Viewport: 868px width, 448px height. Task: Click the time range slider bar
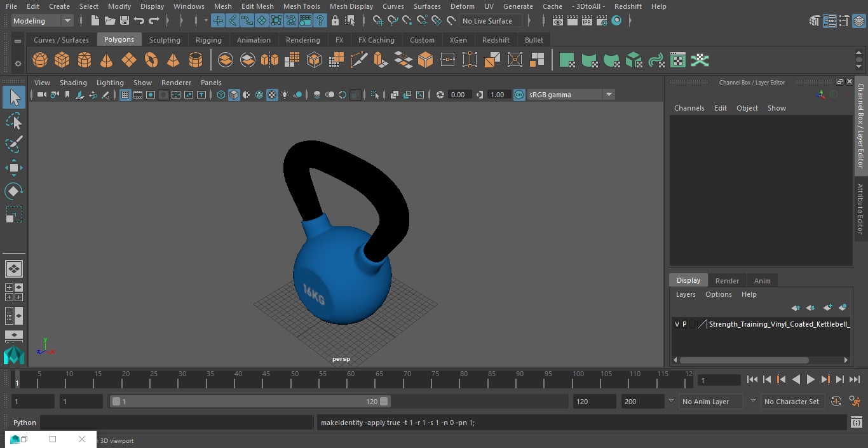[x=250, y=402]
